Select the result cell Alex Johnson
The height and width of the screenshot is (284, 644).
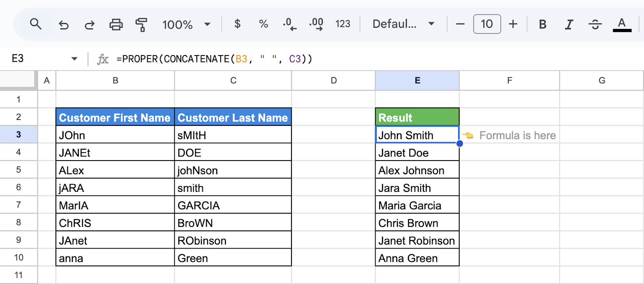tap(417, 170)
